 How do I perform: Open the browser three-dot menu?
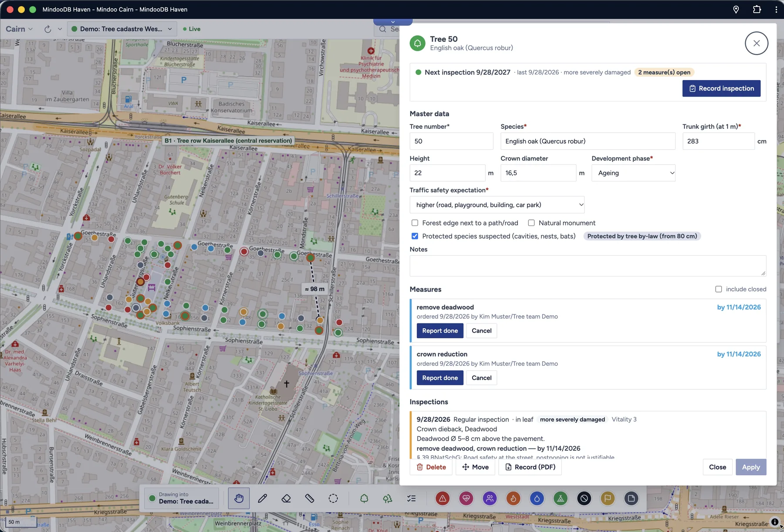point(776,9)
